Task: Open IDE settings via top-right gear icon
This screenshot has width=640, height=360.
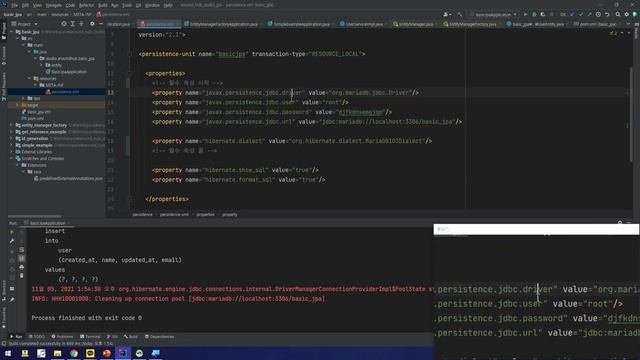Action: pos(627,14)
